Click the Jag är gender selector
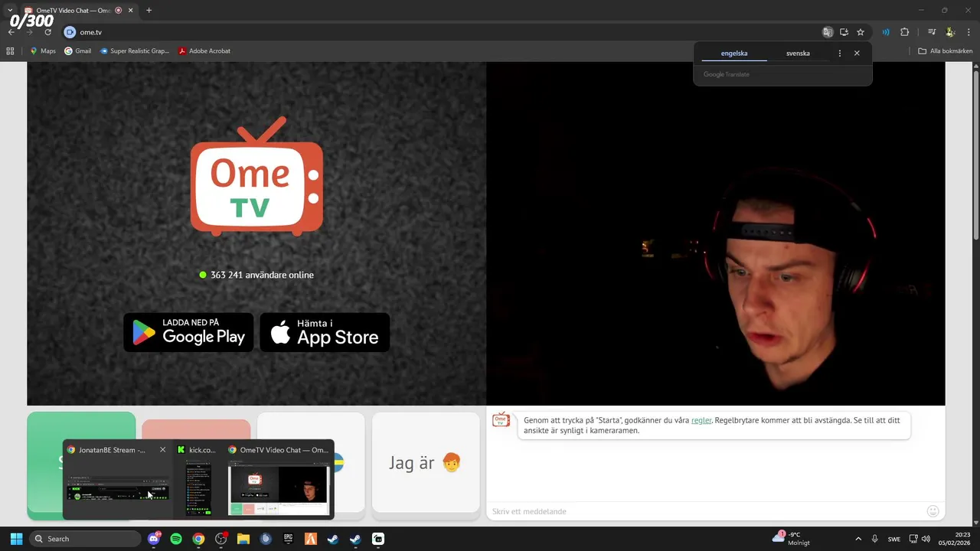Image resolution: width=980 pixels, height=551 pixels. tap(426, 462)
